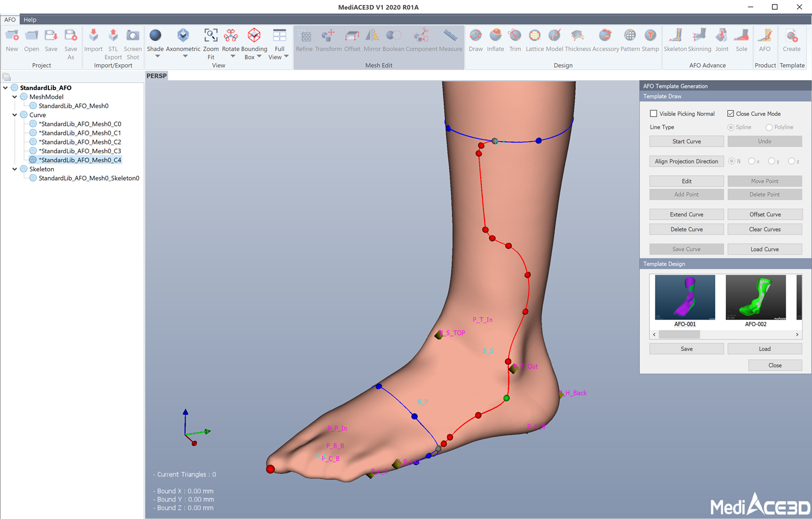Choose projection direction x

(x=752, y=161)
